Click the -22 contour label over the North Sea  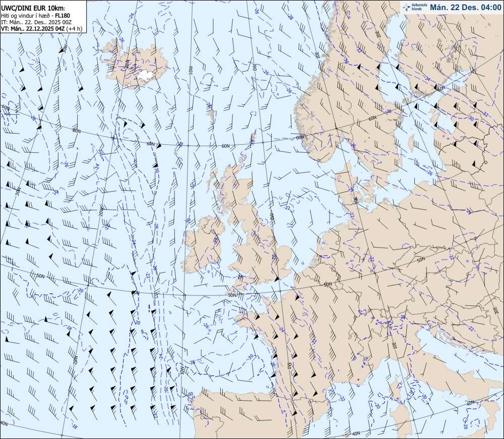pos(287,208)
